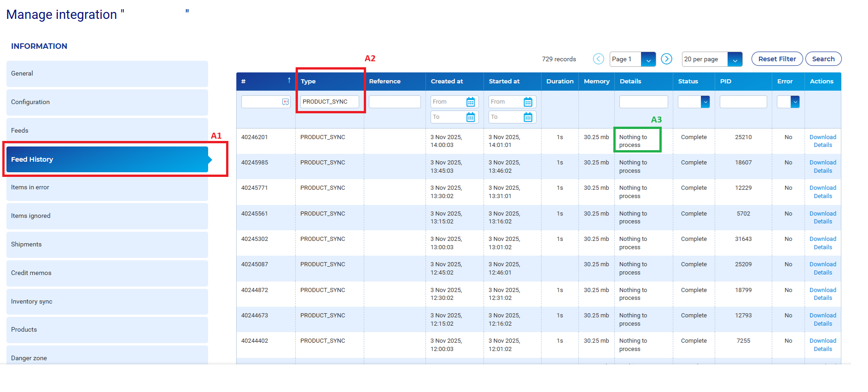868x392 pixels.
Task: Open the Created at From calendar picker
Action: (x=470, y=102)
